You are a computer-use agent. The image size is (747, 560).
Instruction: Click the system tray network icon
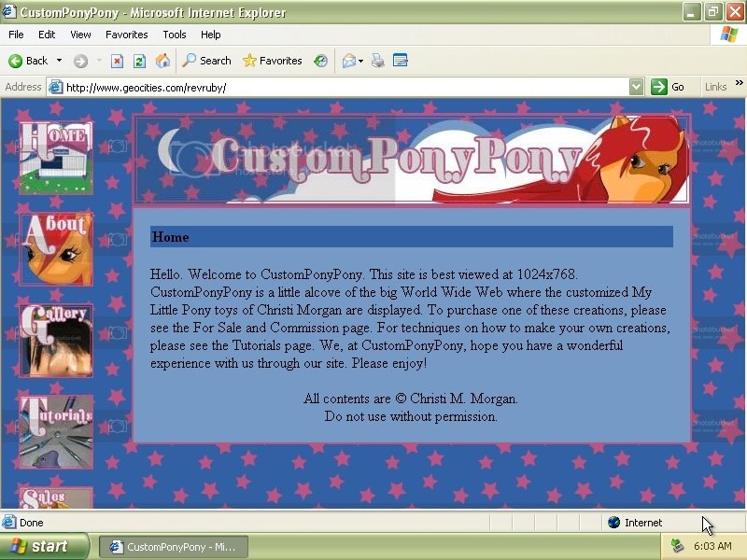pyautogui.click(x=677, y=546)
